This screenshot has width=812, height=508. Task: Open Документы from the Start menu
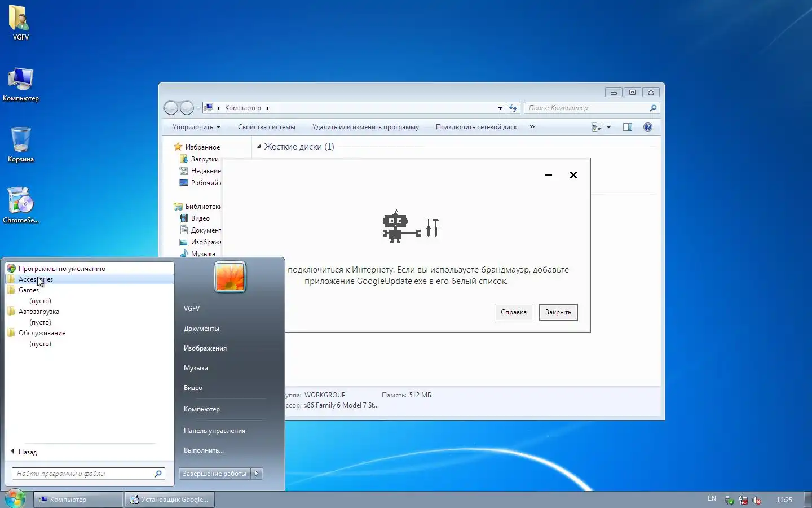(201, 329)
